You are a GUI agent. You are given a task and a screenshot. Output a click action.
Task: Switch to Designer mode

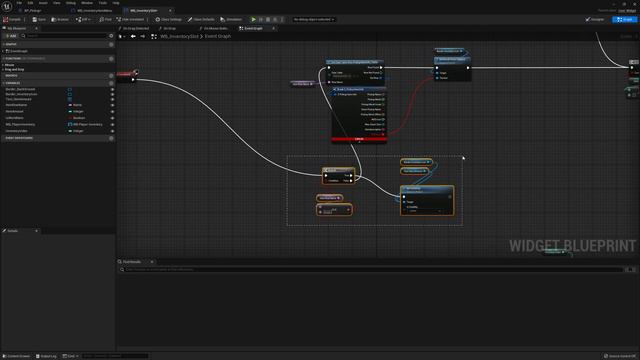[x=595, y=19]
